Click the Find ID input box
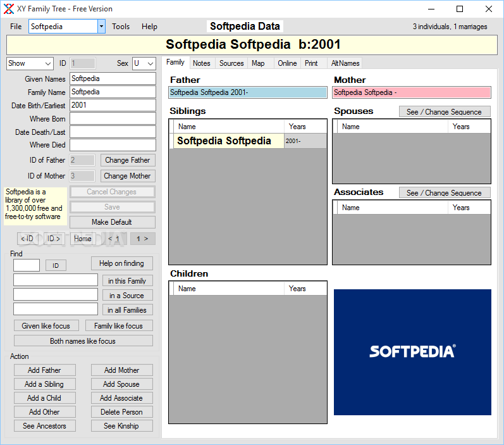504x445 pixels. point(27,265)
